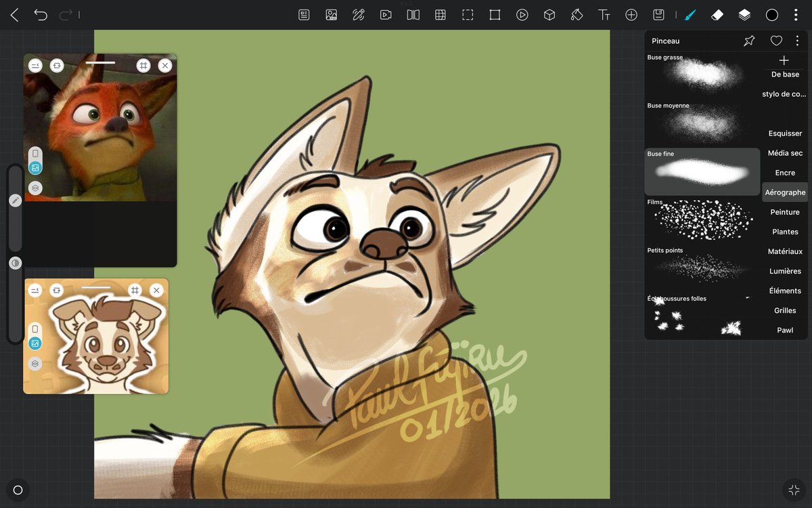Activate the symmetry mirror tool
812x508 pixels.
[413, 15]
